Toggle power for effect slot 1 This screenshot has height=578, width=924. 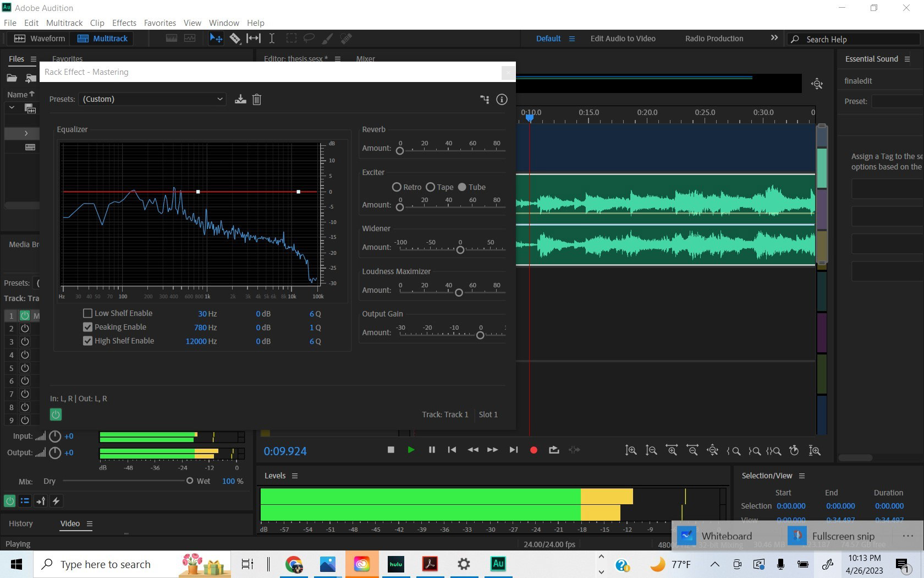pyautogui.click(x=25, y=315)
